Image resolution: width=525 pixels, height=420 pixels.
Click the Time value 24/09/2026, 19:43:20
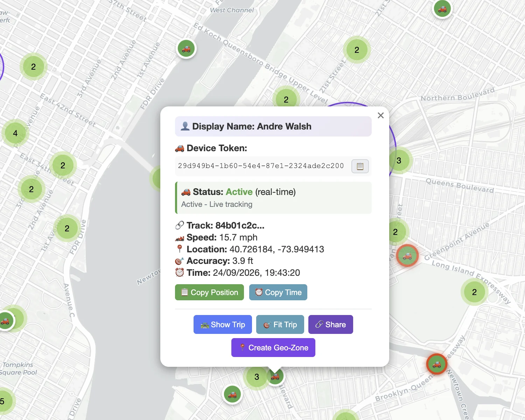click(257, 273)
